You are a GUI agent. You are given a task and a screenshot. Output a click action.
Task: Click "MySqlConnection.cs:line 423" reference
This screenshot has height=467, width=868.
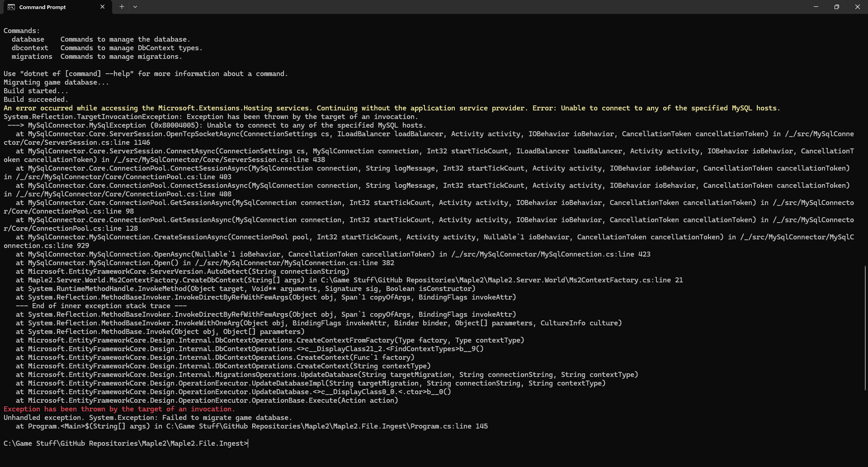[x=595, y=254]
